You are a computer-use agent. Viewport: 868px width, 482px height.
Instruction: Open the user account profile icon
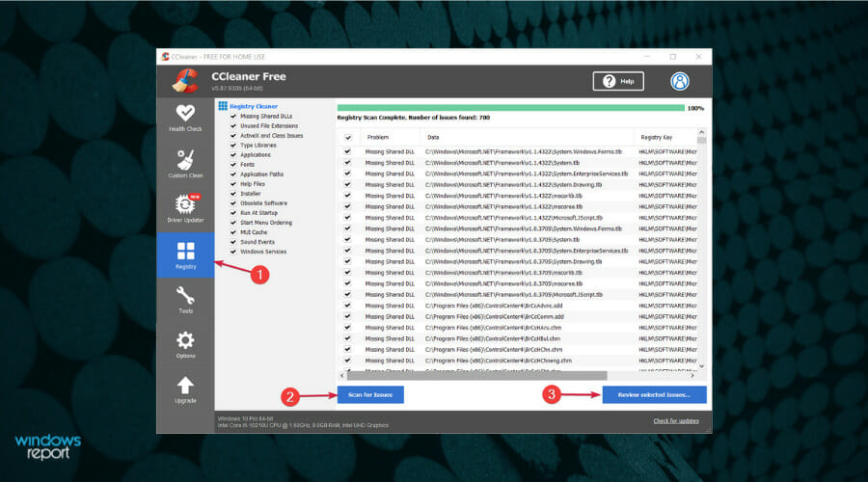point(679,81)
